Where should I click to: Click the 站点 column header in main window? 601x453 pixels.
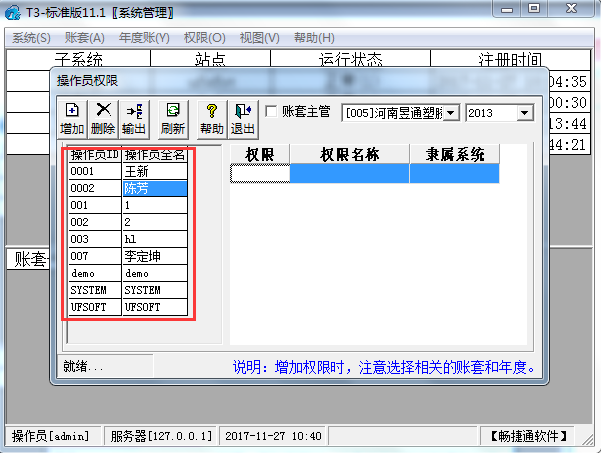point(210,59)
